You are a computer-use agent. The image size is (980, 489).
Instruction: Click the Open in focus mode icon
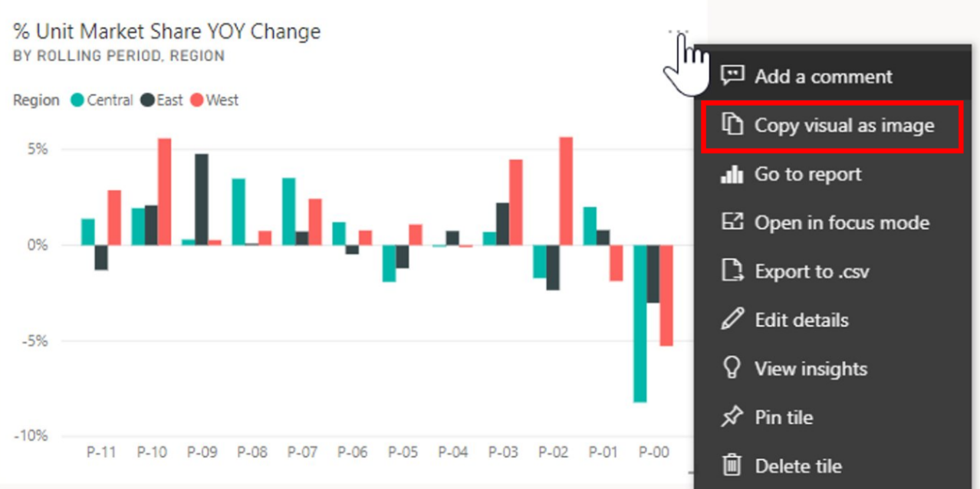(732, 223)
